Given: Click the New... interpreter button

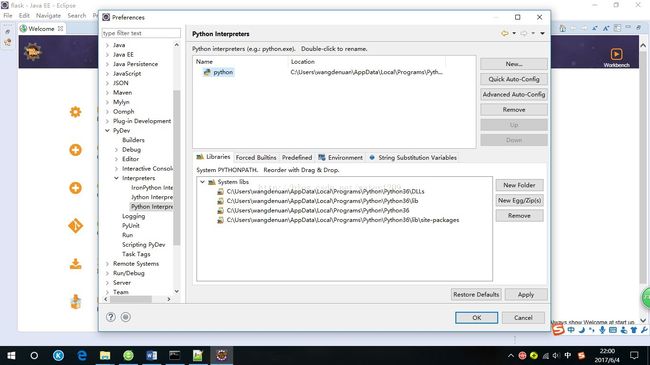Looking at the screenshot, I should [514, 64].
